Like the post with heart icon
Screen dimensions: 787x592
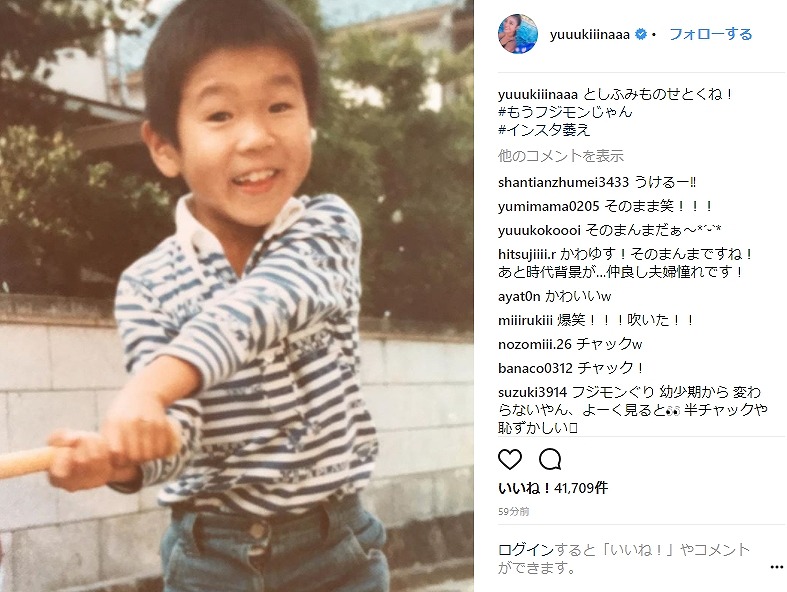click(509, 459)
